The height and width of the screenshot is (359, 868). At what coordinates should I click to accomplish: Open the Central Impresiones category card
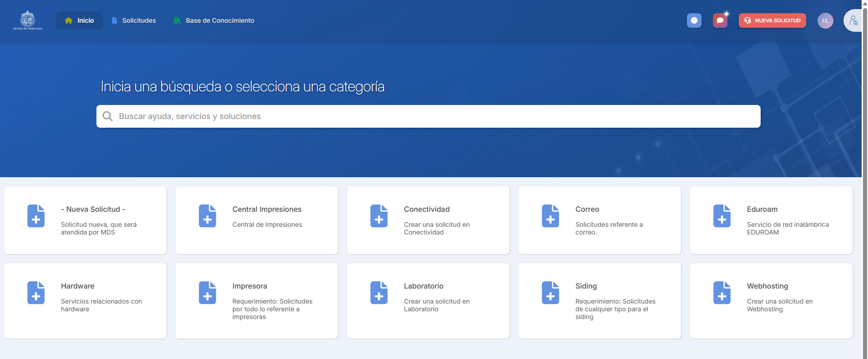point(257,220)
